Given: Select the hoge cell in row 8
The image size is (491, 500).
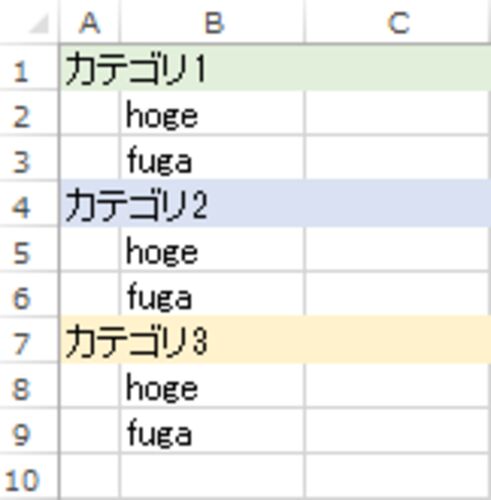Looking at the screenshot, I should tap(212, 386).
